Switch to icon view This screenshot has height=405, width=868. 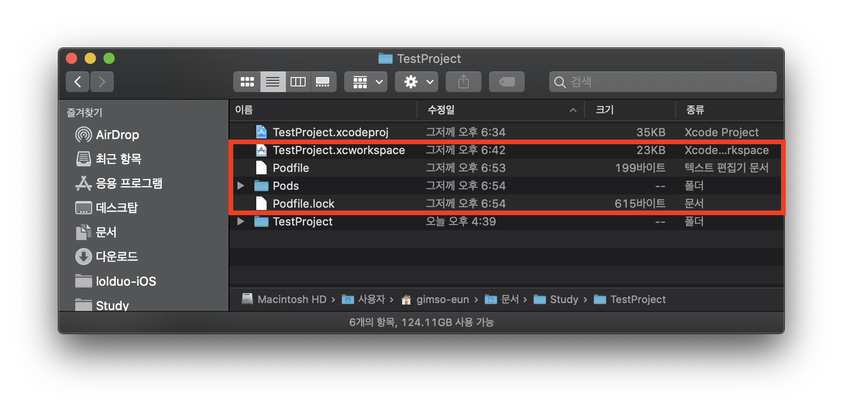[247, 82]
